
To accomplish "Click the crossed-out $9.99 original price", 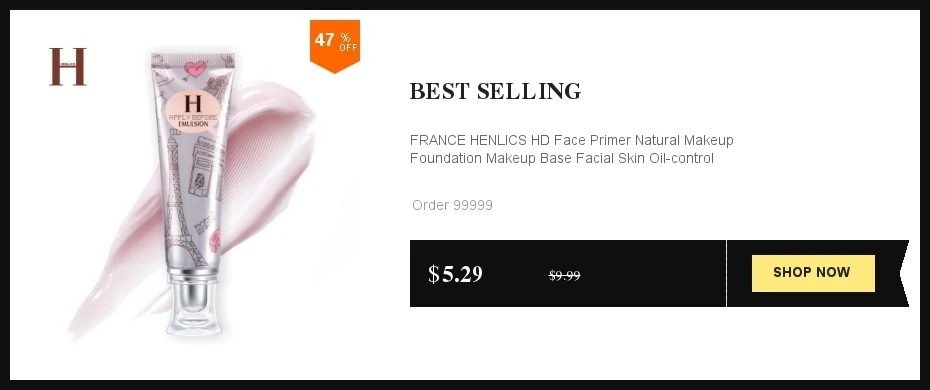I will pos(564,275).
